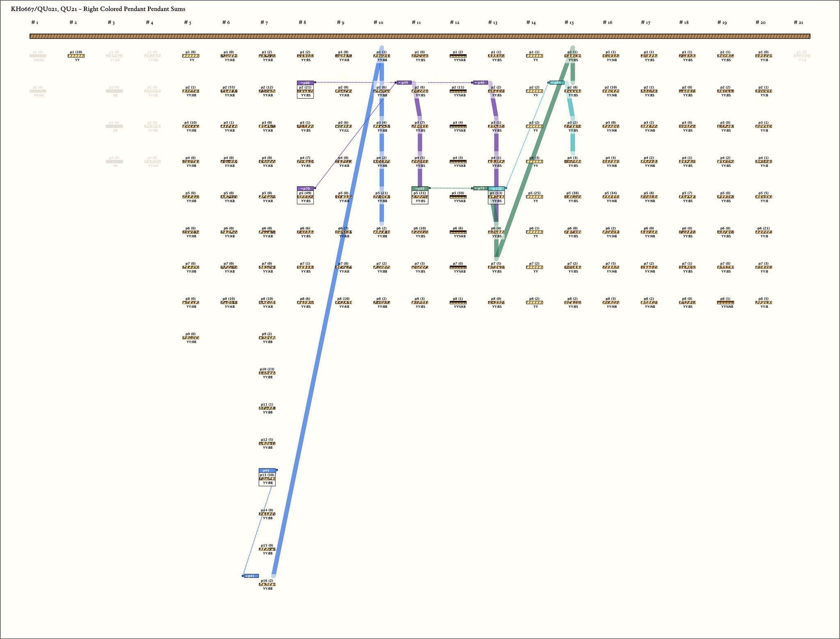Select the p1 (10) pendant in column 2
840x639 pixels.
76,56
